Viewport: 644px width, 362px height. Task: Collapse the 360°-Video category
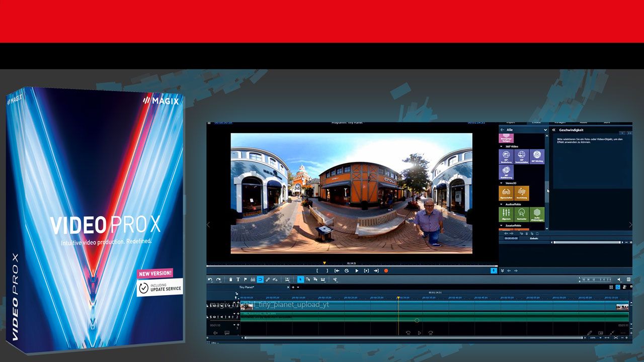501,146
